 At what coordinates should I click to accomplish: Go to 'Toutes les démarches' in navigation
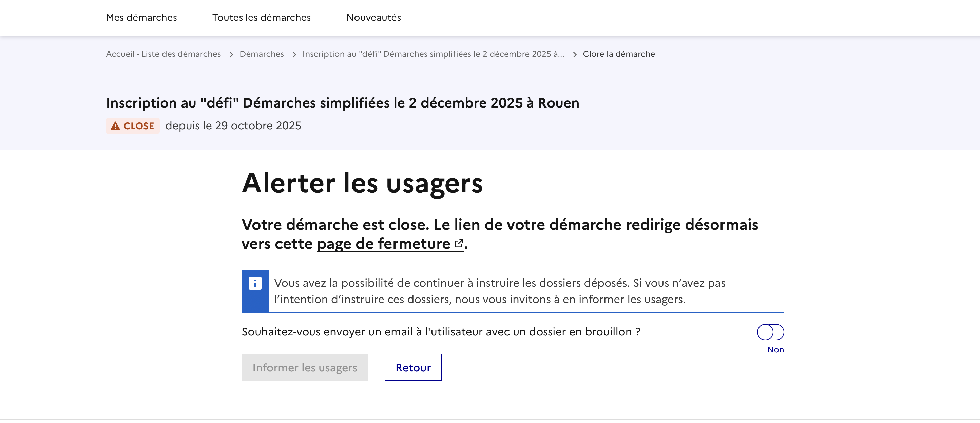tap(261, 18)
